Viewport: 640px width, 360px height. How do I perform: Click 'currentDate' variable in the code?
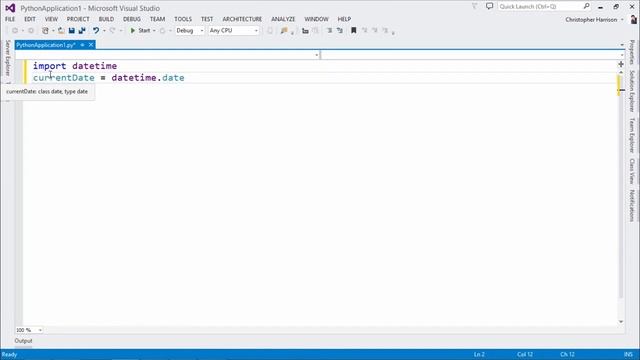pyautogui.click(x=64, y=78)
